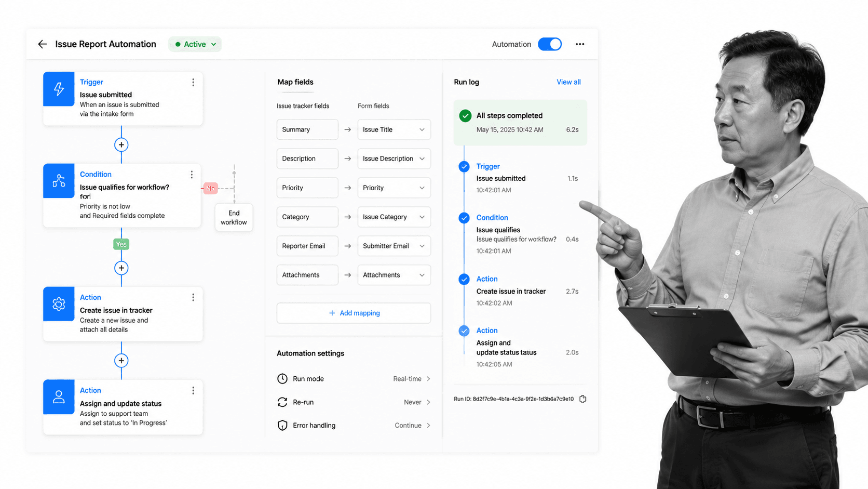The image size is (868, 489).
Task: Click the arrow between Summary and Issue Title
Action: coord(348,130)
